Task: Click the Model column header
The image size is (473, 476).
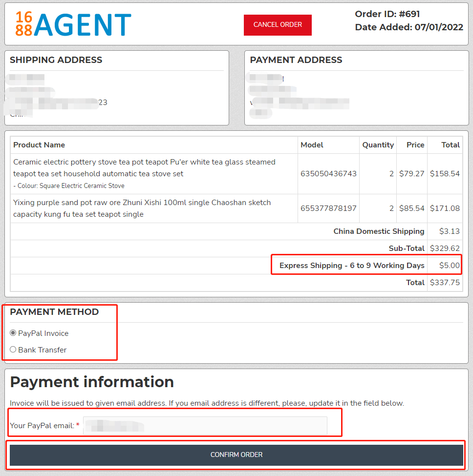Action: 312,145
